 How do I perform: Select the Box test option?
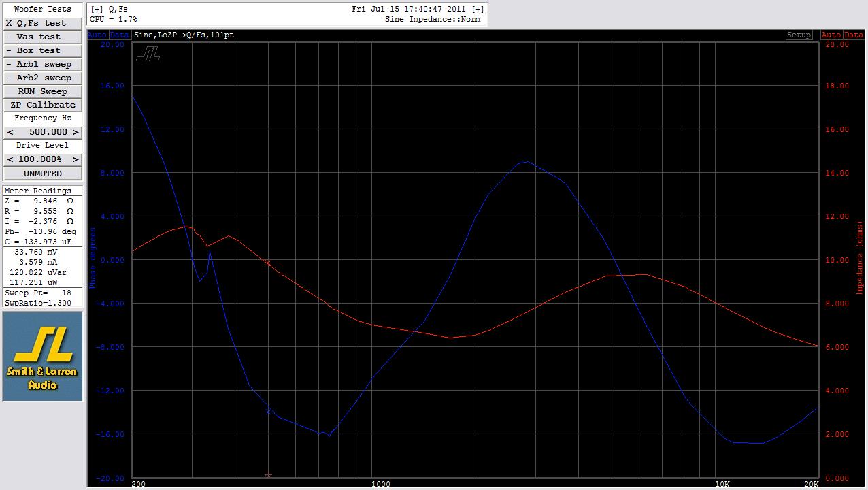pos(42,50)
